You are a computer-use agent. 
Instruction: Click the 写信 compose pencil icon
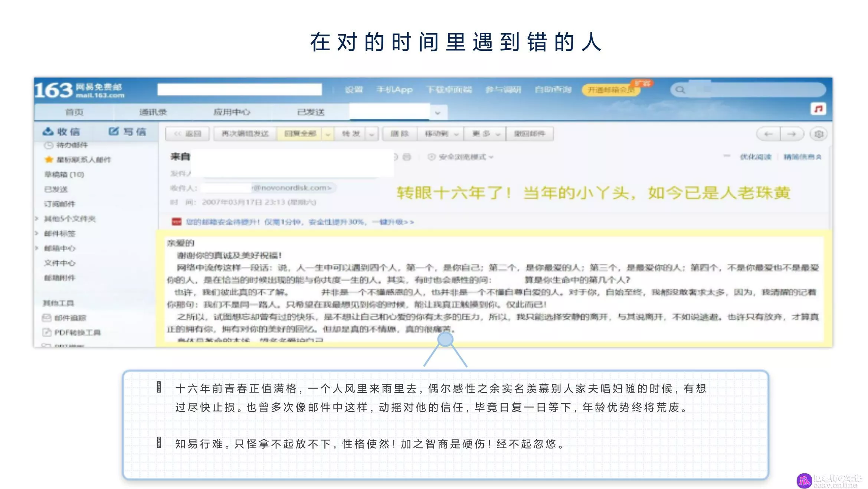[114, 131]
